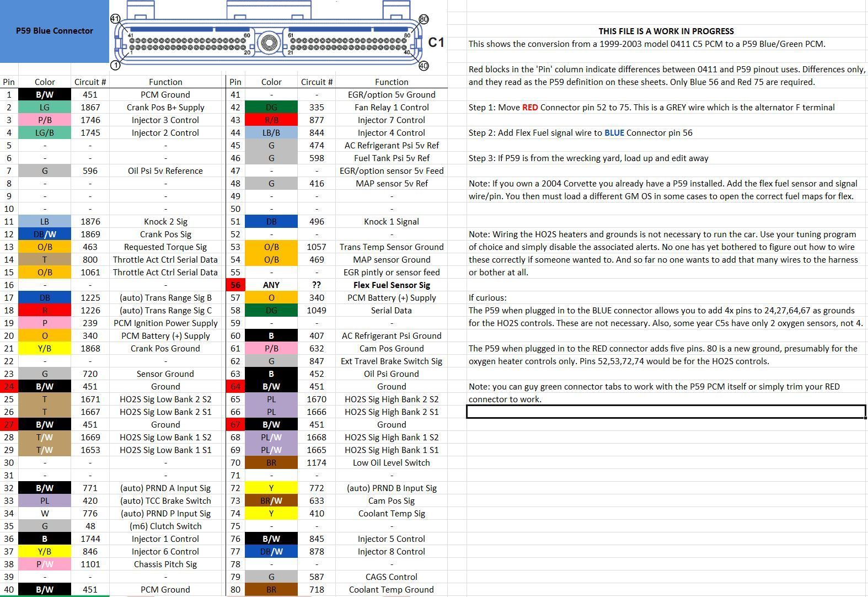Click the CAGS Control function cell
Image resolution: width=868 pixels, height=597 pixels.
[x=392, y=577]
